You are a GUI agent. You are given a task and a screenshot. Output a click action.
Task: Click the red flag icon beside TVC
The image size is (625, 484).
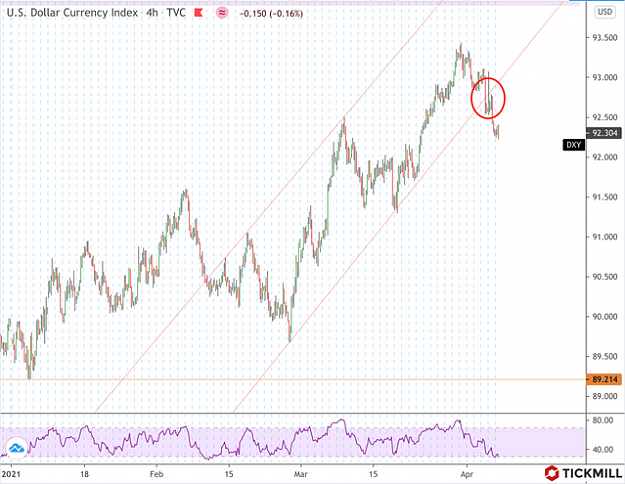tap(199, 13)
